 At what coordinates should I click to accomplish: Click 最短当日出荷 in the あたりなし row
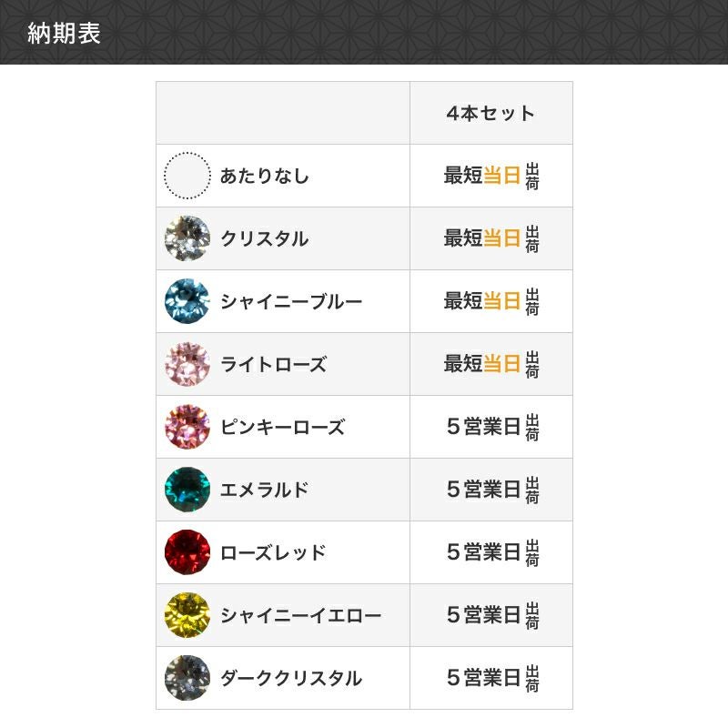tap(491, 176)
